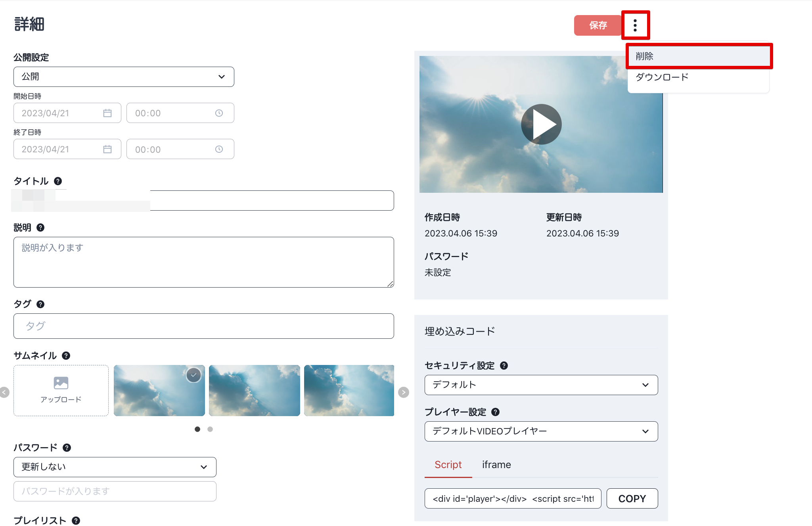Go to second thumbnail carousel page dot

click(210, 429)
